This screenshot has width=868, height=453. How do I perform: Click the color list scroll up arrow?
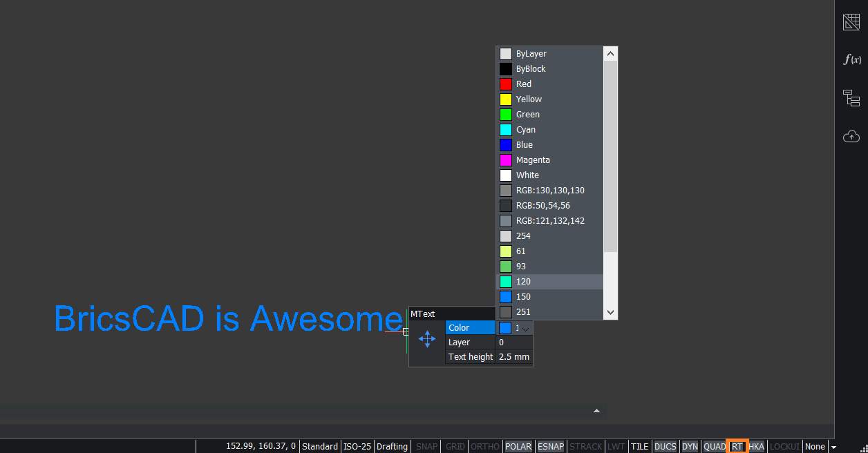click(610, 54)
